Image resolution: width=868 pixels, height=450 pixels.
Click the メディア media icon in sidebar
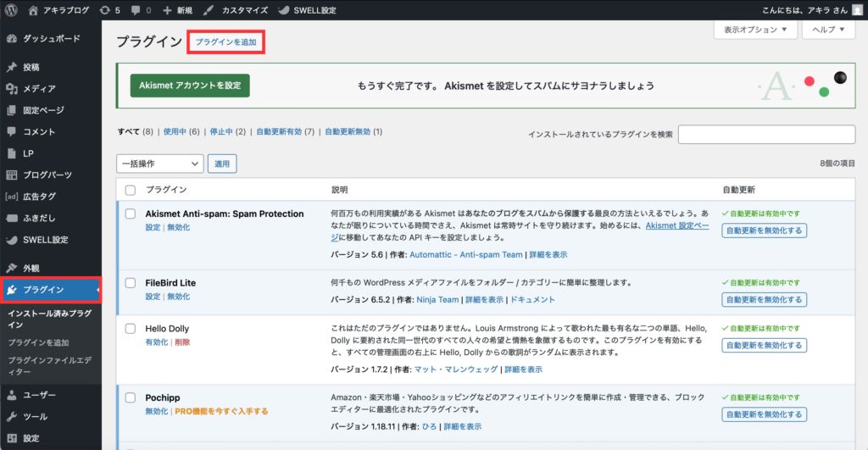click(x=11, y=89)
